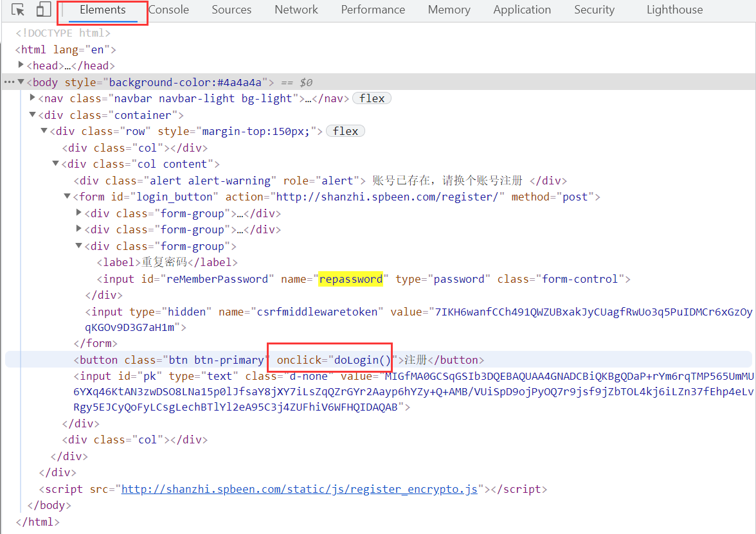Select the first empty div class="col" line
756x534 pixels.
click(x=135, y=148)
